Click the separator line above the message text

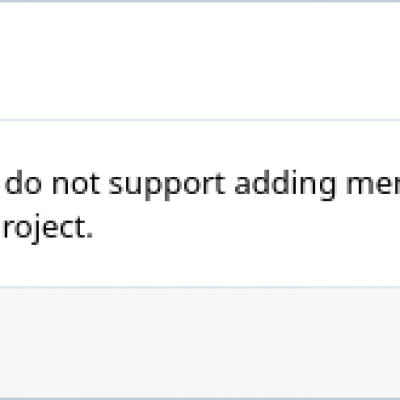(200, 120)
